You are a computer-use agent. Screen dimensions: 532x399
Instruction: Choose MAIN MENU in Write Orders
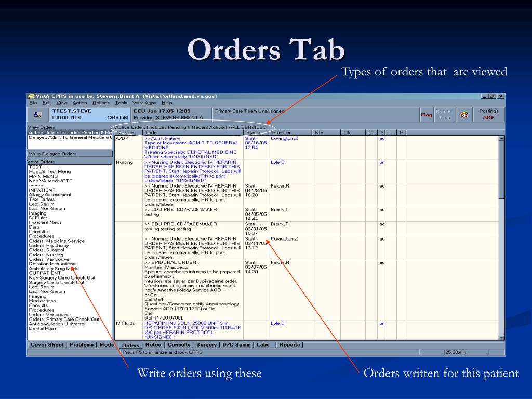pos(43,177)
